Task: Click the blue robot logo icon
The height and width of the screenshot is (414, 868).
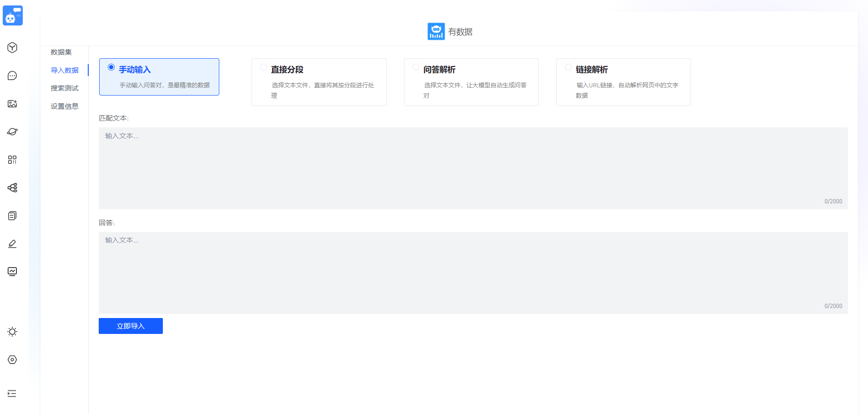Action: tap(13, 15)
